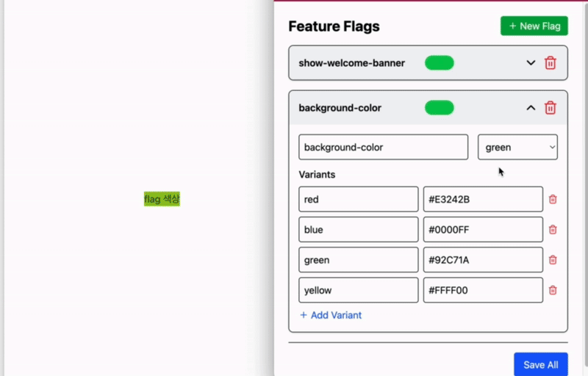Remove the yellow variant row
The height and width of the screenshot is (376, 588).
click(x=553, y=290)
